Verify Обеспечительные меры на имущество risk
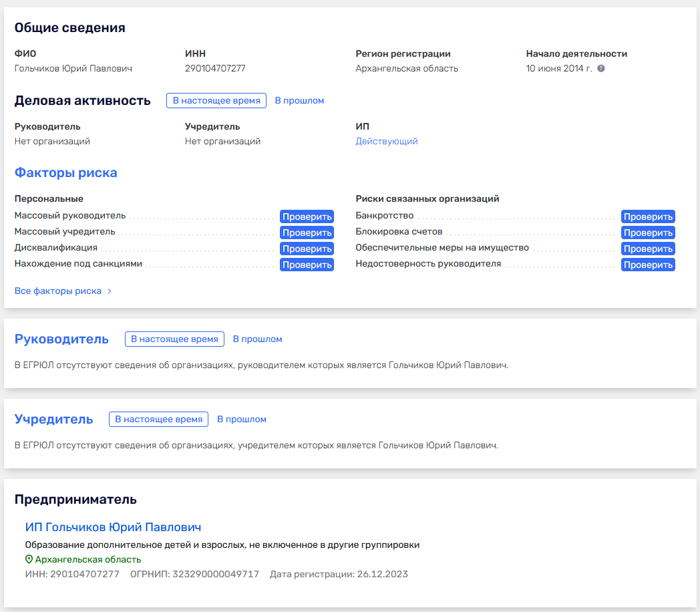The width and height of the screenshot is (700, 612). click(x=648, y=248)
